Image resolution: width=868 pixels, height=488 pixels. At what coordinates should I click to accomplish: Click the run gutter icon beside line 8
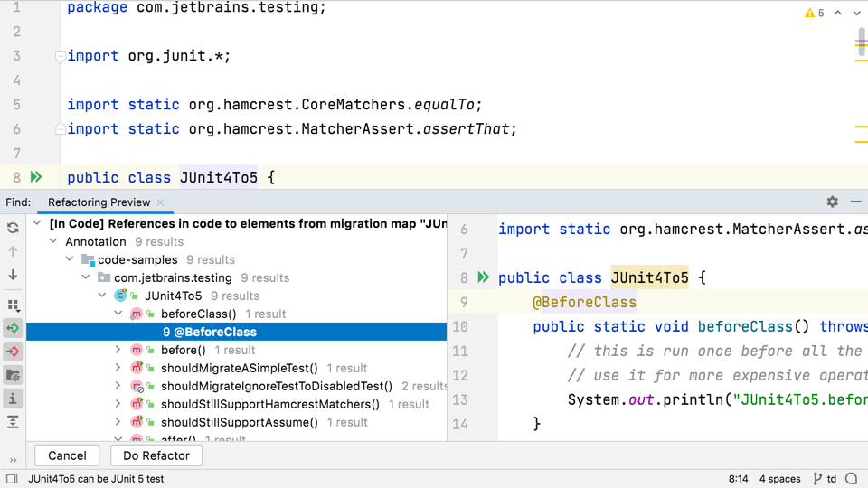coord(36,177)
